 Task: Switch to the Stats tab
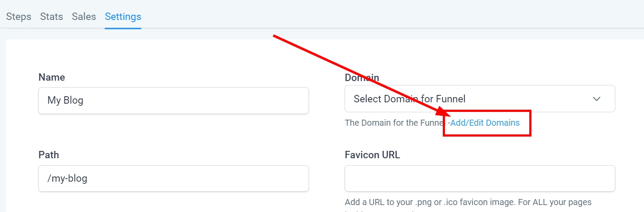click(51, 16)
